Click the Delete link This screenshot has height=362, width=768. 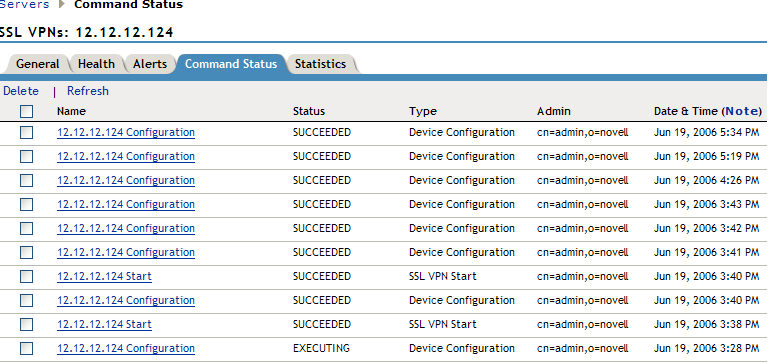[x=21, y=91]
